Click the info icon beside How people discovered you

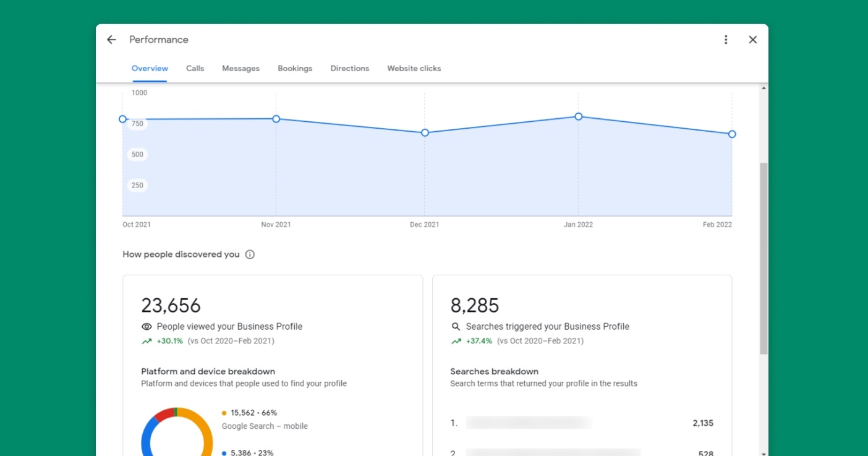[x=249, y=254]
